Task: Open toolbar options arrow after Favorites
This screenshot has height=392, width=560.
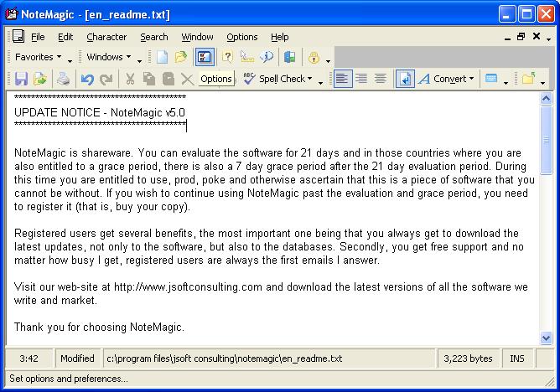Action: 70,61
